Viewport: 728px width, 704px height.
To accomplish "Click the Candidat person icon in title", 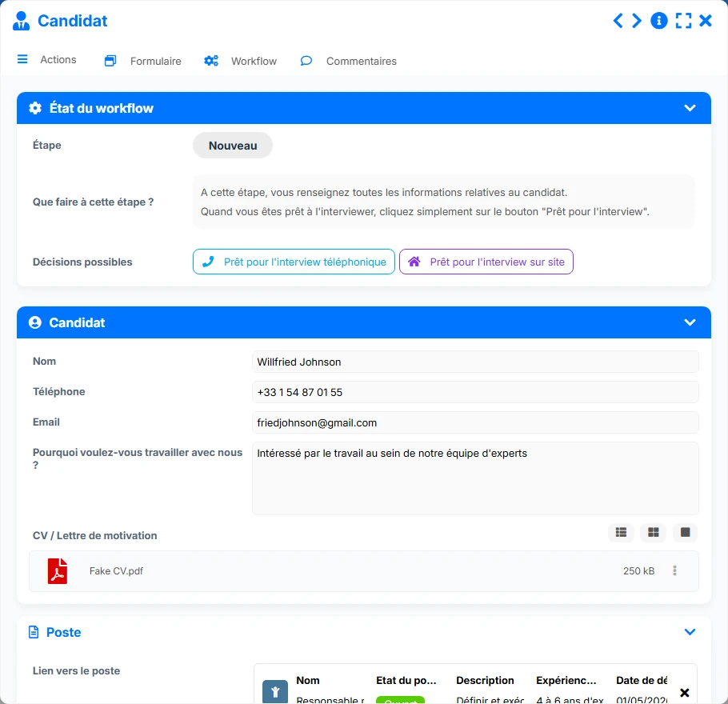I will [x=21, y=21].
